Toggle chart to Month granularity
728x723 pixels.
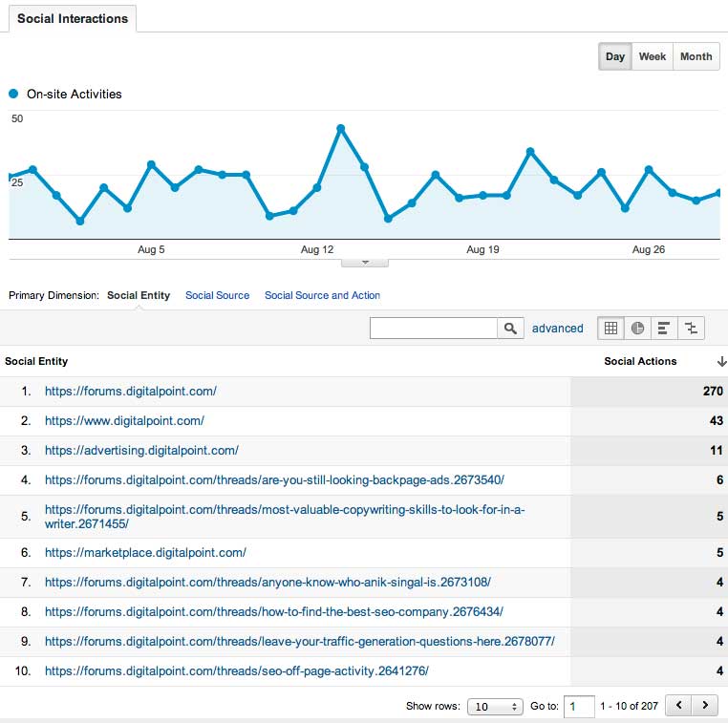pos(696,56)
